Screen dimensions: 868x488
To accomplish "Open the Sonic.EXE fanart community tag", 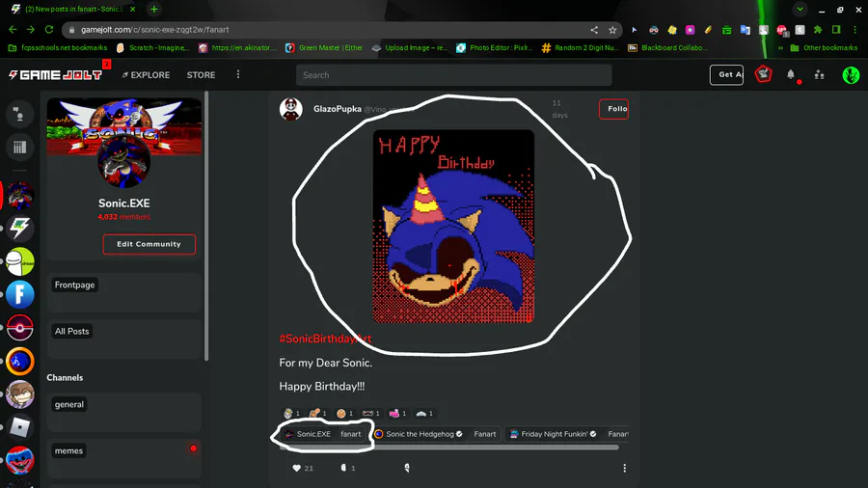I will coord(323,434).
